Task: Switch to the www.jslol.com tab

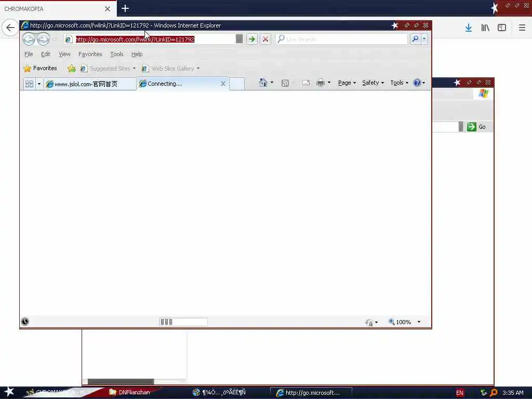Action: pyautogui.click(x=89, y=84)
